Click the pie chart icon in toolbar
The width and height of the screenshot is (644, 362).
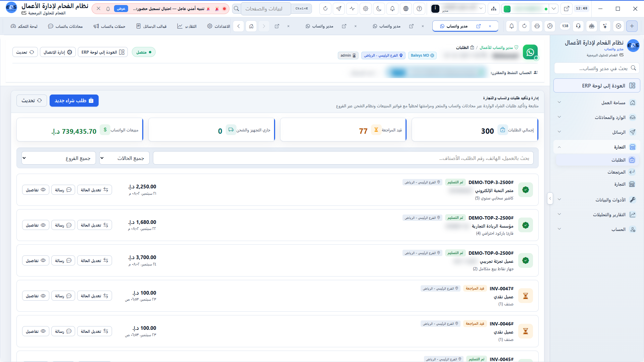[550, 26]
